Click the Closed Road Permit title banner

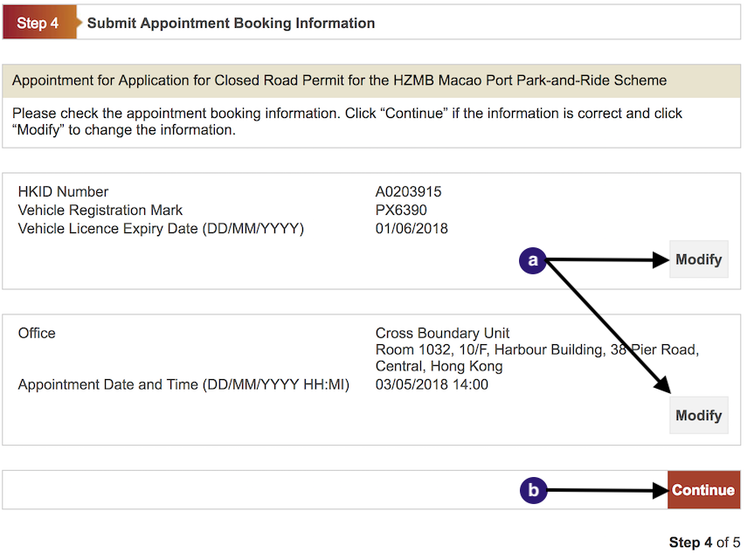339,80
